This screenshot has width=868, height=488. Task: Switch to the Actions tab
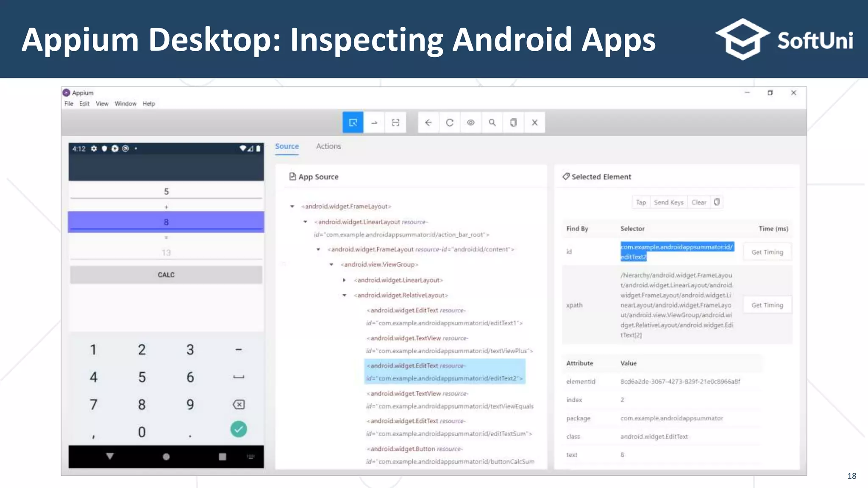click(x=328, y=146)
